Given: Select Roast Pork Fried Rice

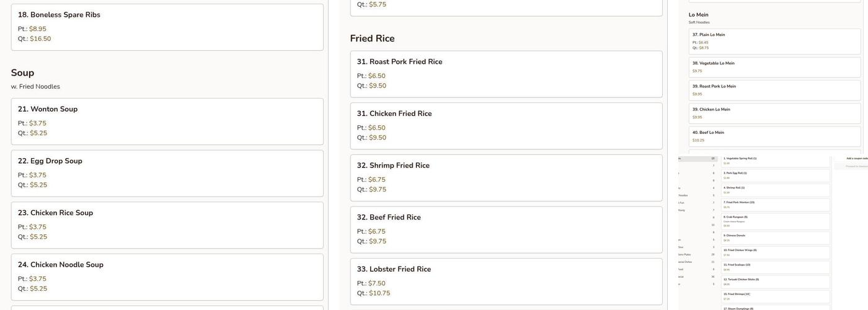Looking at the screenshot, I should (x=506, y=74).
